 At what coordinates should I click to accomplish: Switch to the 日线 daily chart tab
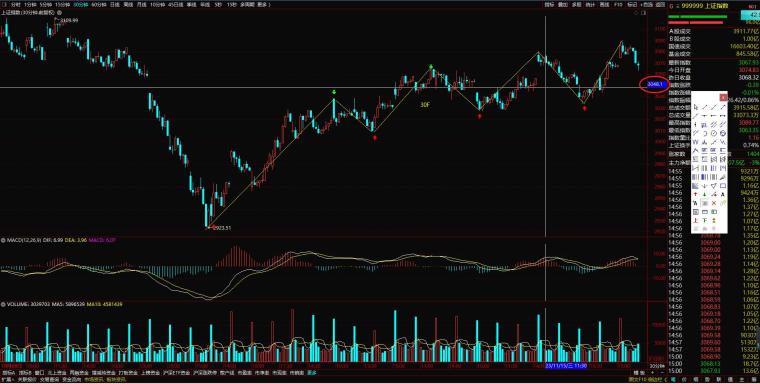coord(115,4)
